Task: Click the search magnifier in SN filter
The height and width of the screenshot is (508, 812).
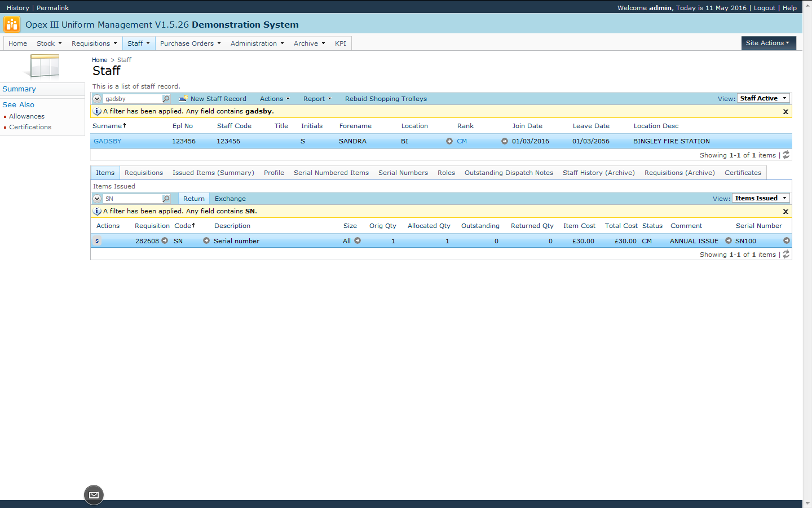Action: click(166, 199)
